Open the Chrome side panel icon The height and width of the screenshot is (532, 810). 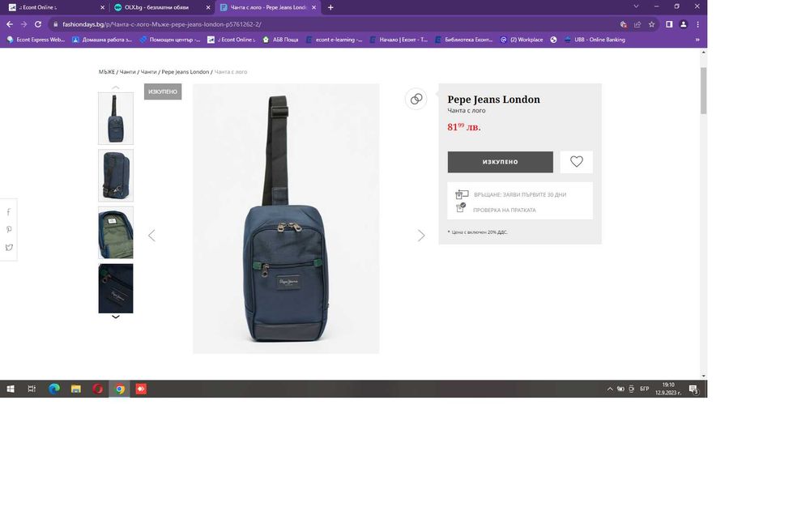(669, 24)
